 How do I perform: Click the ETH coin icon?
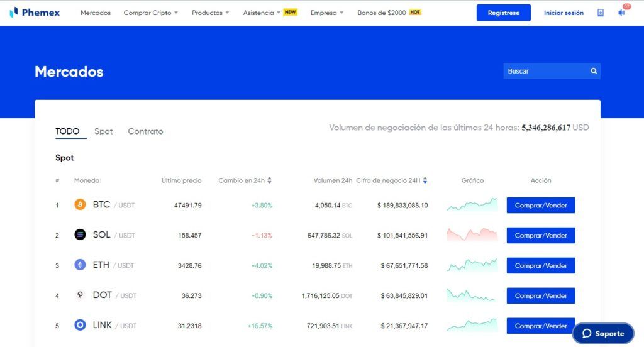pyautogui.click(x=80, y=265)
